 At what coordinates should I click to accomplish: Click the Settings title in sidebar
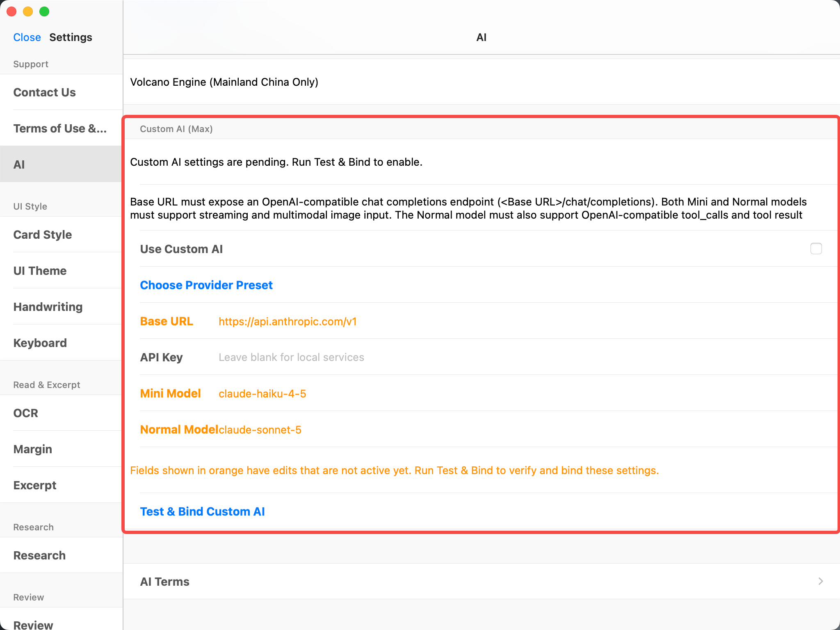click(71, 37)
